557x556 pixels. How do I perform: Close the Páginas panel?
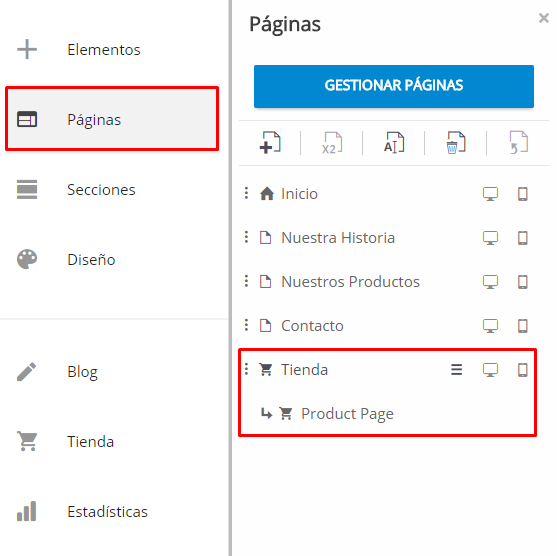coord(544,18)
